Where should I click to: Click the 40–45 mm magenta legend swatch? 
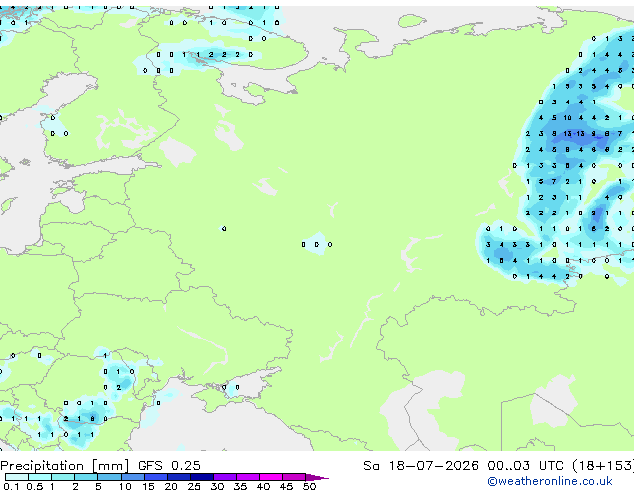(271, 477)
